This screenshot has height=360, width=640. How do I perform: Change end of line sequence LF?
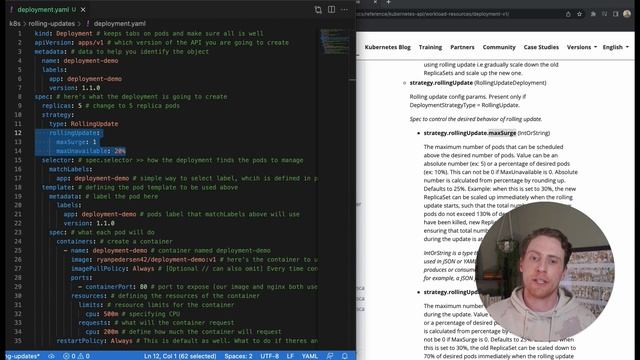pos(290,356)
